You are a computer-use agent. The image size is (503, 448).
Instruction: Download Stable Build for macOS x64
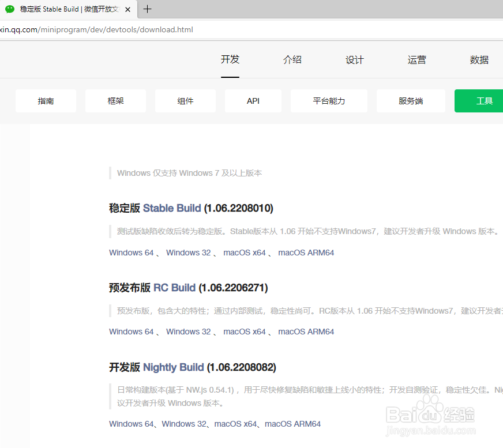click(245, 253)
